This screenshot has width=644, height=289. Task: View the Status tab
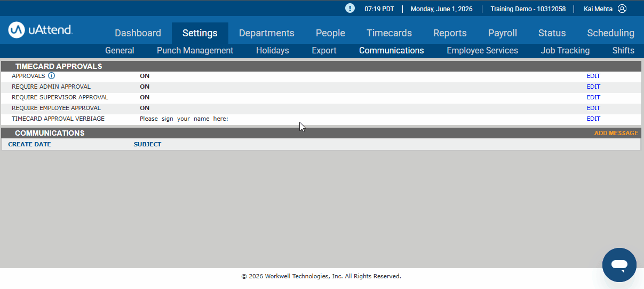(x=552, y=33)
